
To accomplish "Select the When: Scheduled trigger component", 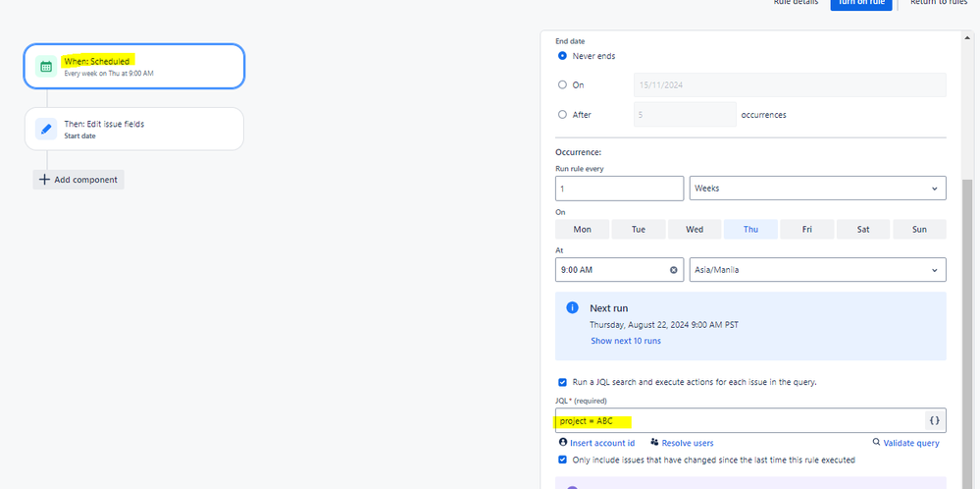I will click(x=133, y=67).
